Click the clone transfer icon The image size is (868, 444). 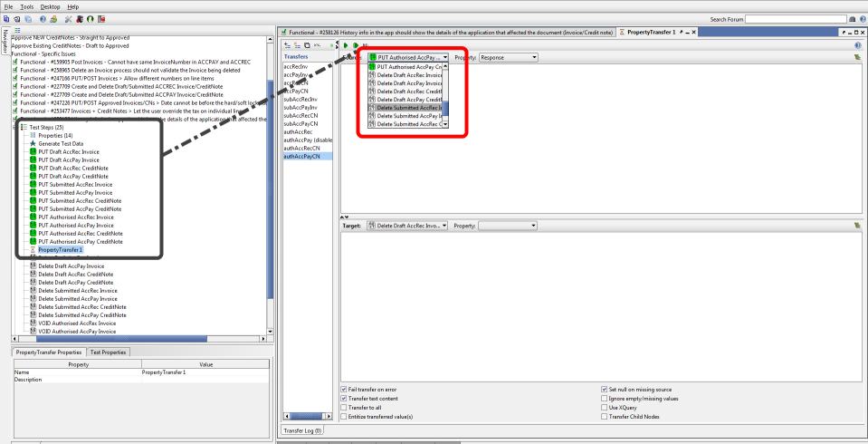click(307, 45)
